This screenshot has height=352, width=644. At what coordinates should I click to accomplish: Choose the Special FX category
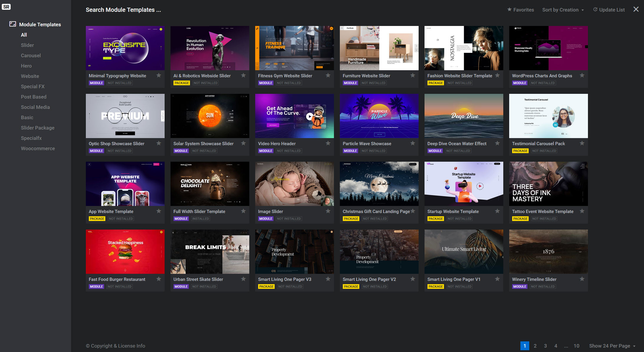(33, 86)
